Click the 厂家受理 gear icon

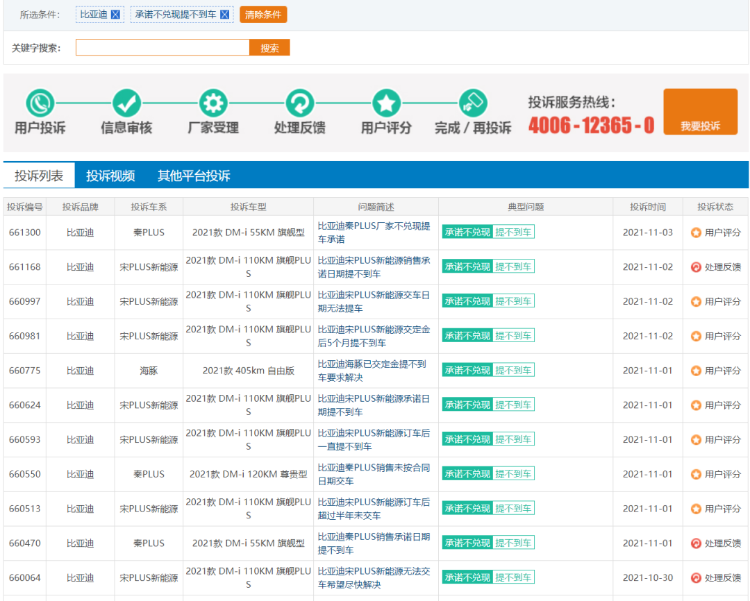click(213, 103)
